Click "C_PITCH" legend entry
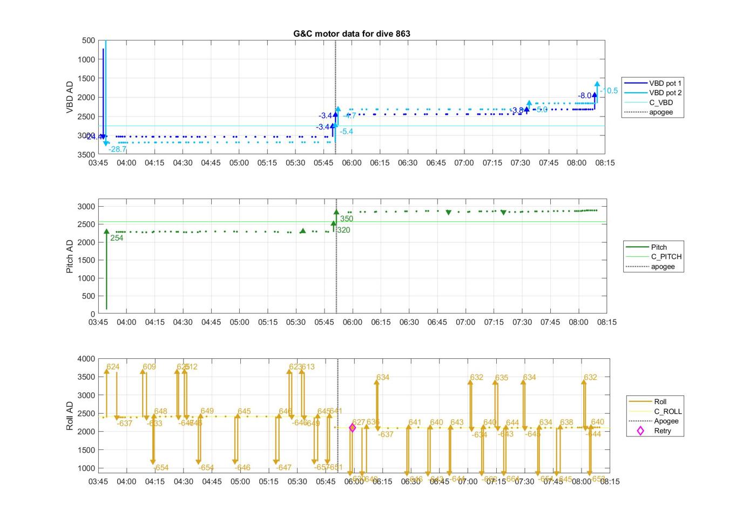This screenshot has height=532, width=756. click(666, 257)
